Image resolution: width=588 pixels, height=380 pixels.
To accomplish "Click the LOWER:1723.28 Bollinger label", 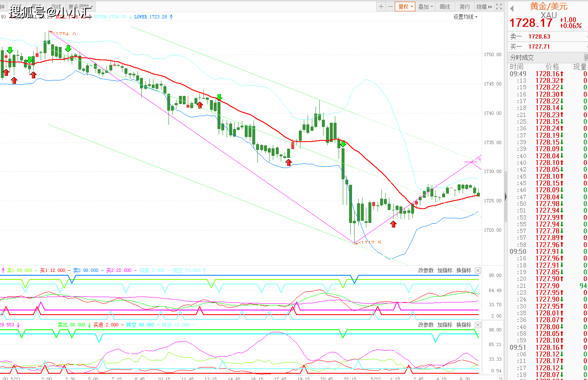I will click(151, 17).
